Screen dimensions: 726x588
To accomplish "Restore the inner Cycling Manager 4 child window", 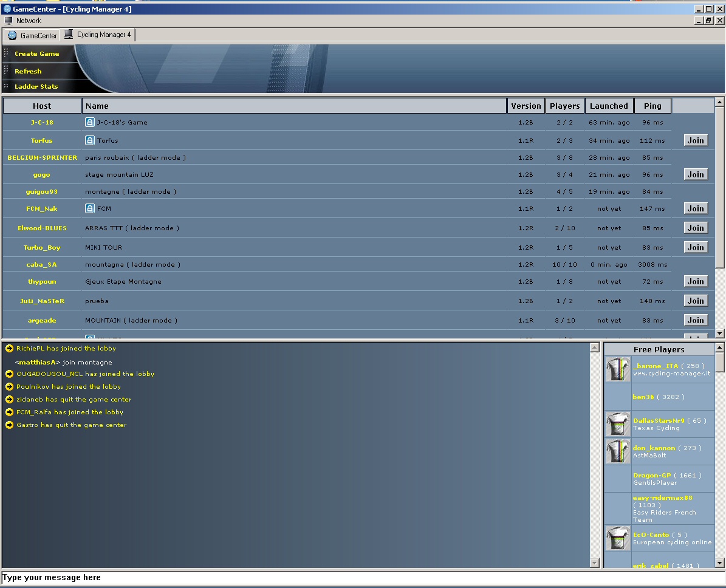I will coord(709,21).
